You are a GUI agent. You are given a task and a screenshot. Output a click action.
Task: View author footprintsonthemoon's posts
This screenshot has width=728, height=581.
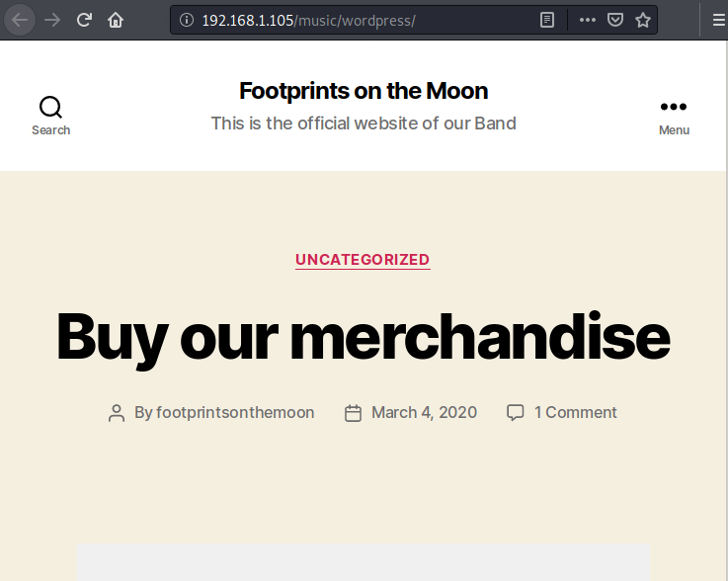(x=235, y=412)
